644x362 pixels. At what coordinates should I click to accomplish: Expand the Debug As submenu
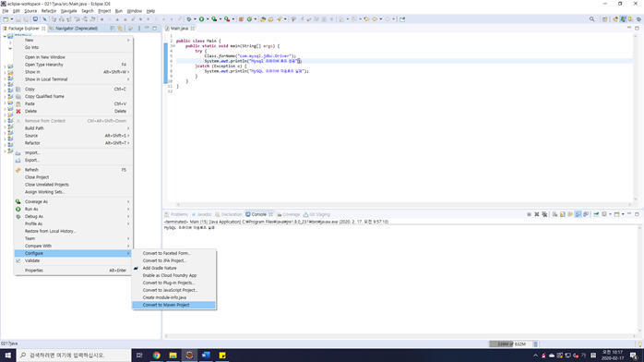coord(73,216)
